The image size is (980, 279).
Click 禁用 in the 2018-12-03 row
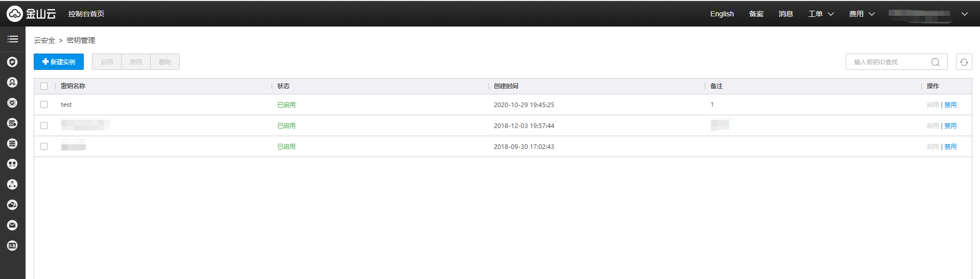[x=950, y=125]
